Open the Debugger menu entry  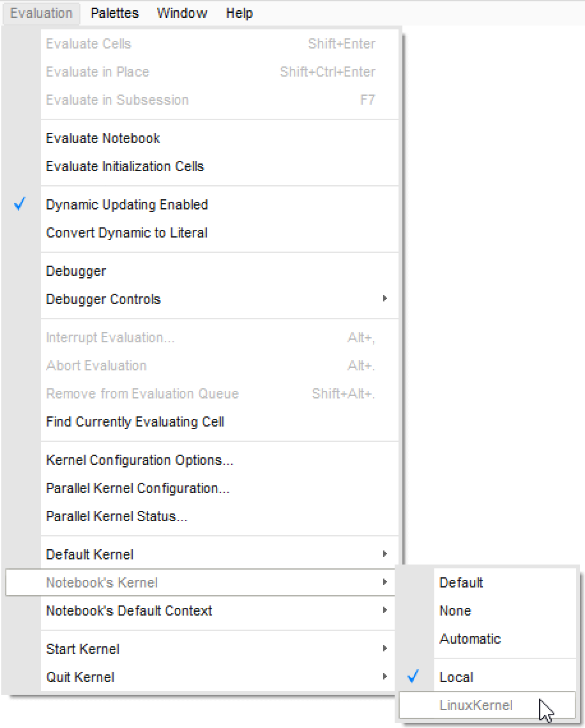[76, 271]
